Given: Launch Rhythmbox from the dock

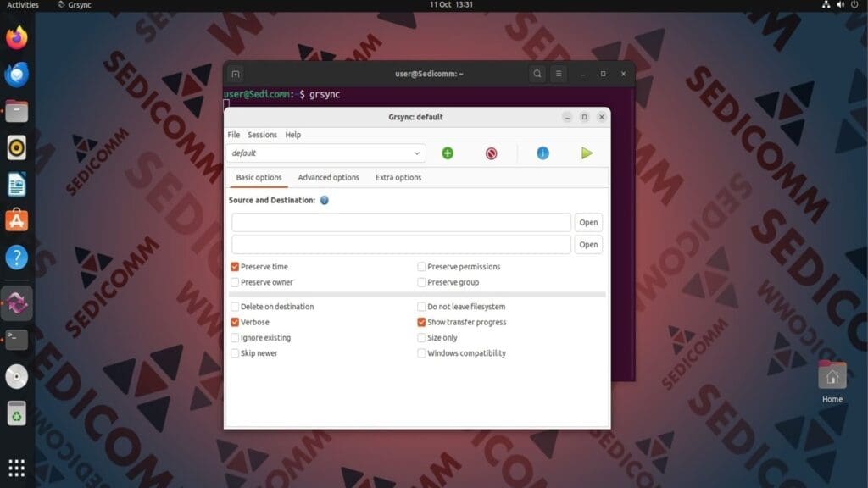Looking at the screenshot, I should 17,147.
